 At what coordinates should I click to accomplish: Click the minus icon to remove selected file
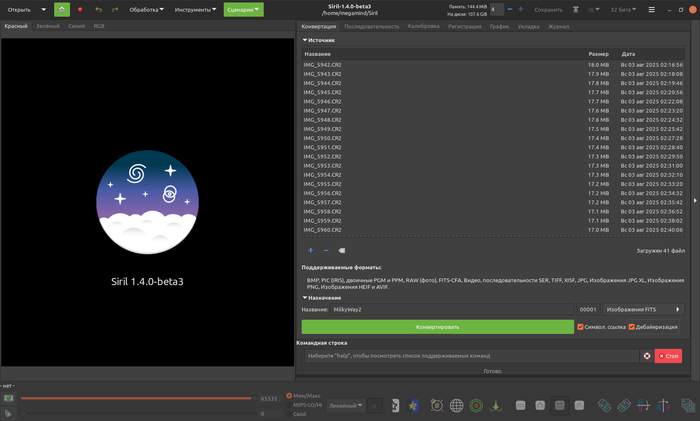[326, 250]
